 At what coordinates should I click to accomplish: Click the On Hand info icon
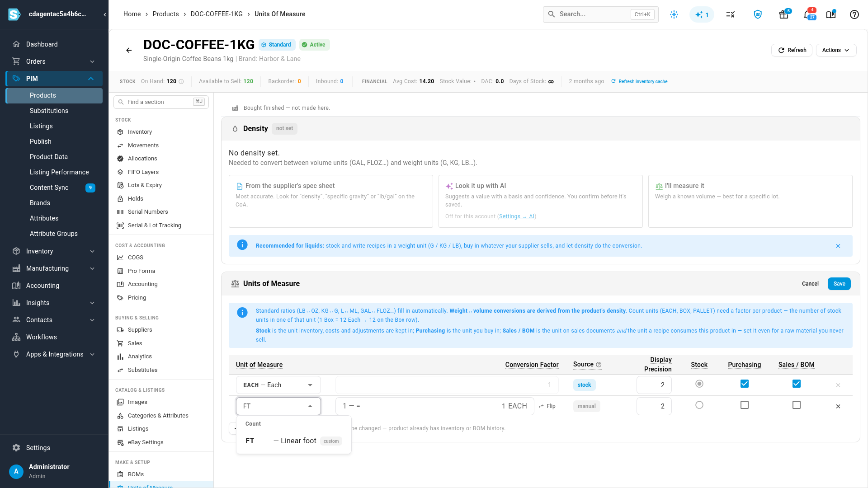tap(181, 81)
